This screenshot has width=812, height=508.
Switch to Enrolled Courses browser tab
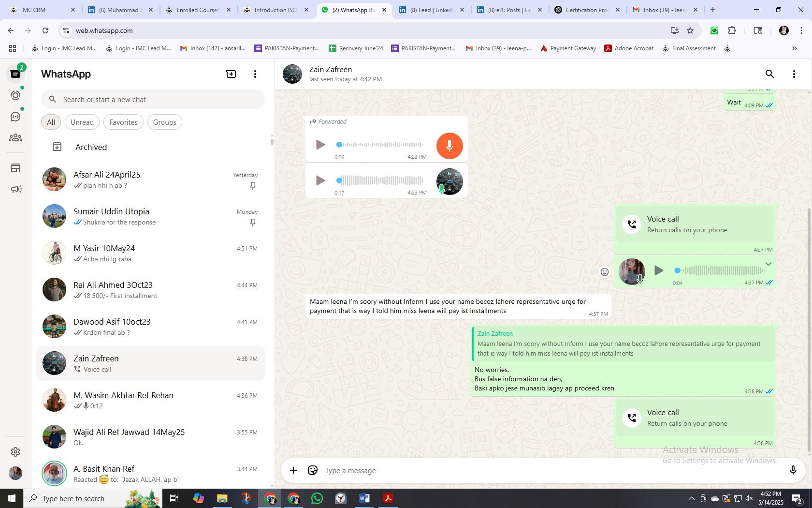[x=198, y=10]
